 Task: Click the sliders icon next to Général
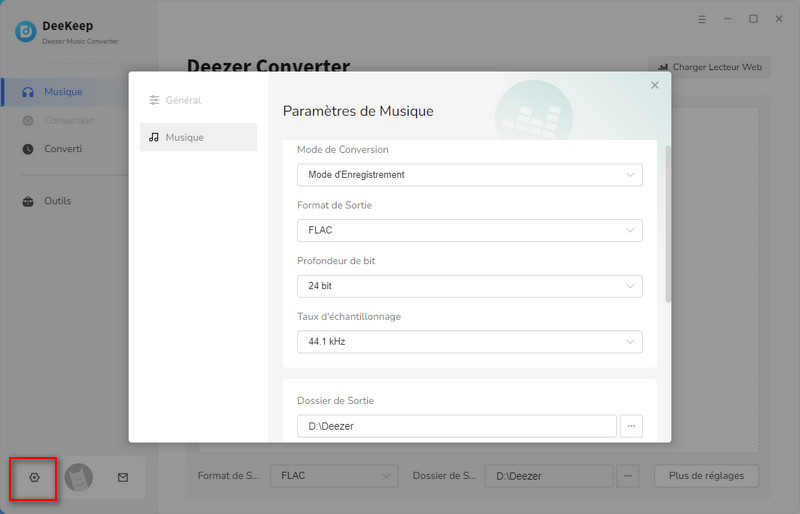coord(154,100)
